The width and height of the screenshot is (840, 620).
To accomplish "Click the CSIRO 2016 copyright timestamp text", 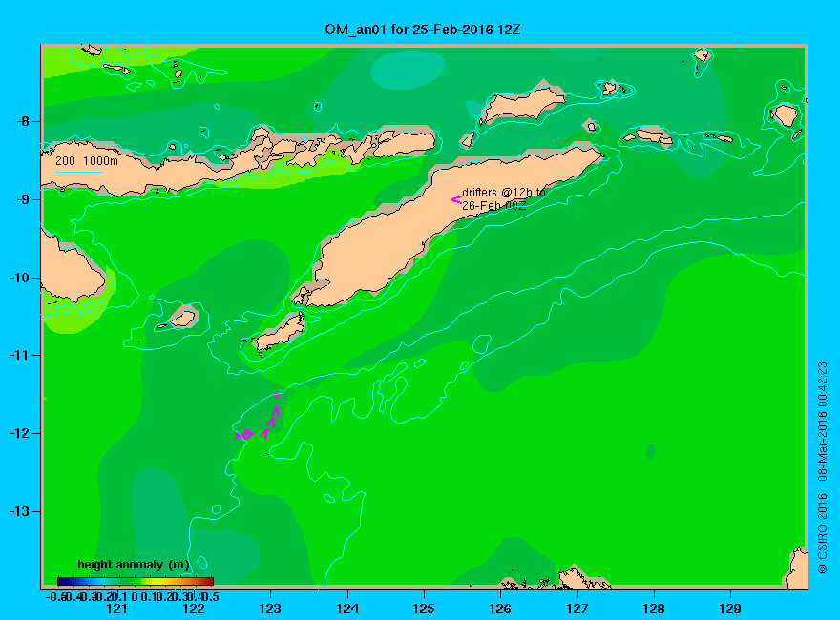I will pos(822,467).
